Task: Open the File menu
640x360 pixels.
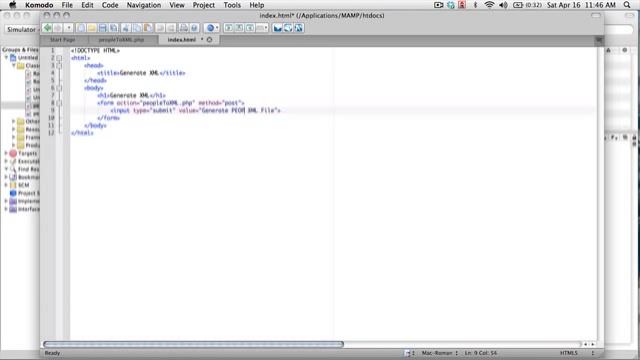Action: 67,5
